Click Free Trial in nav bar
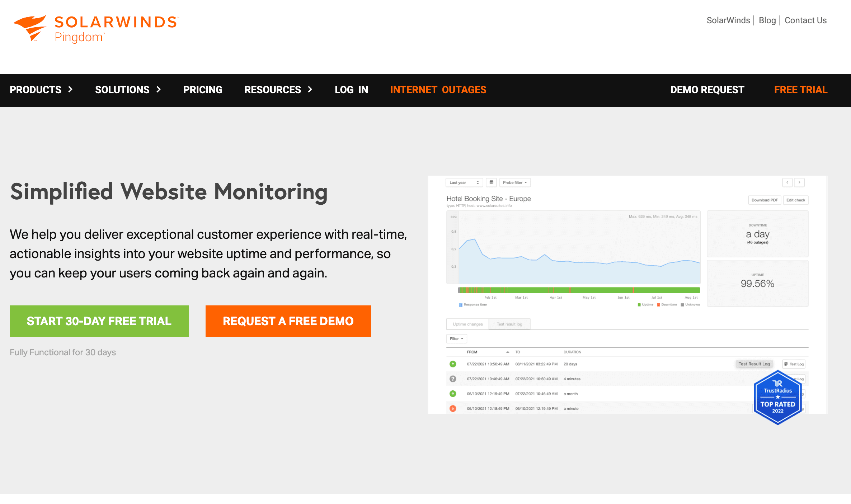 point(801,90)
